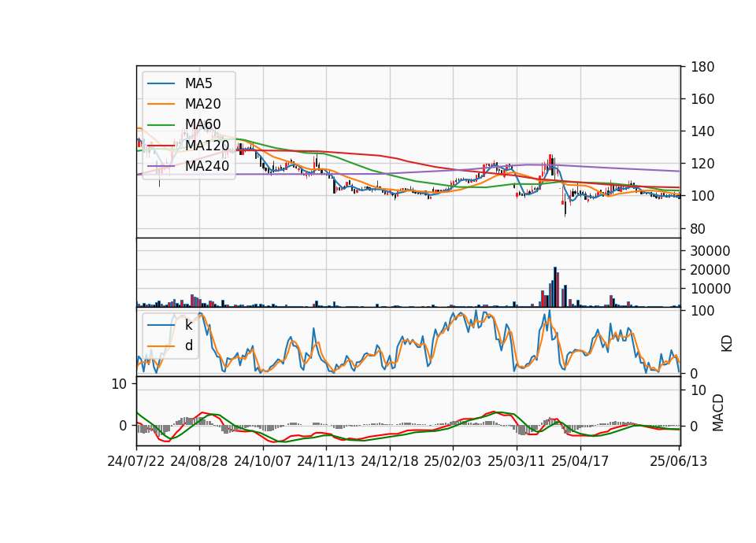
Task: Click the KD axis title
Action: tap(727, 343)
